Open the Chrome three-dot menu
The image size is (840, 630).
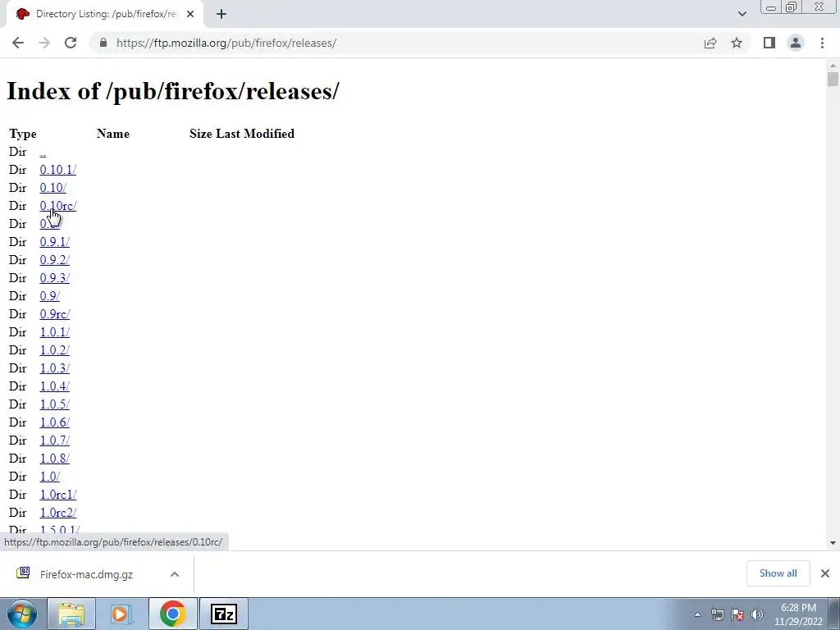pos(822,43)
